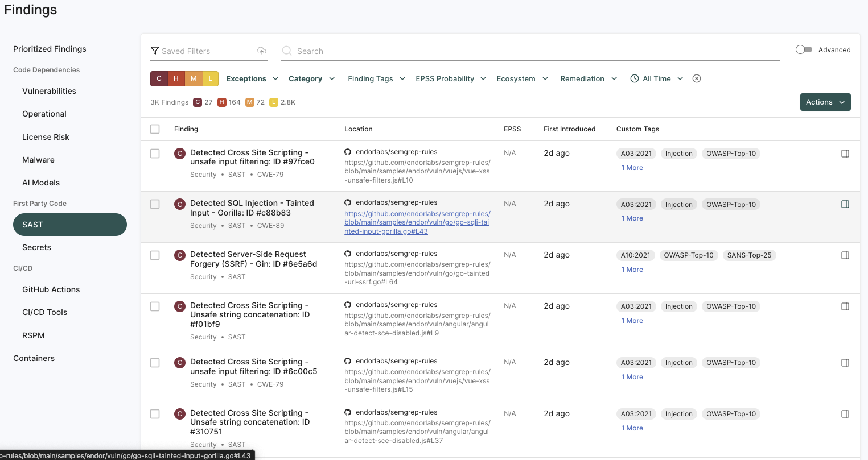Viewport: 868px width, 460px height.
Task: Open finding Detected Server-Side Request Forgery Gin
Action: [x=253, y=259]
